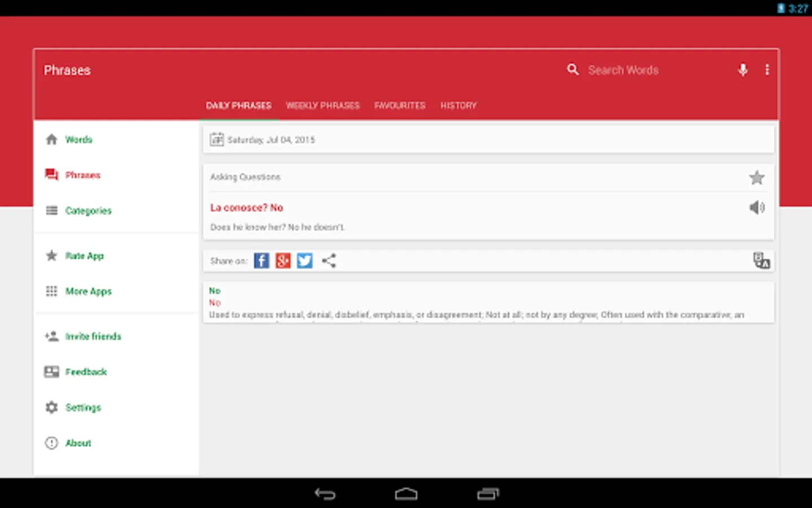Switch to Weekly Phrases tab
Image resolution: width=812 pixels, height=508 pixels.
pos(323,106)
